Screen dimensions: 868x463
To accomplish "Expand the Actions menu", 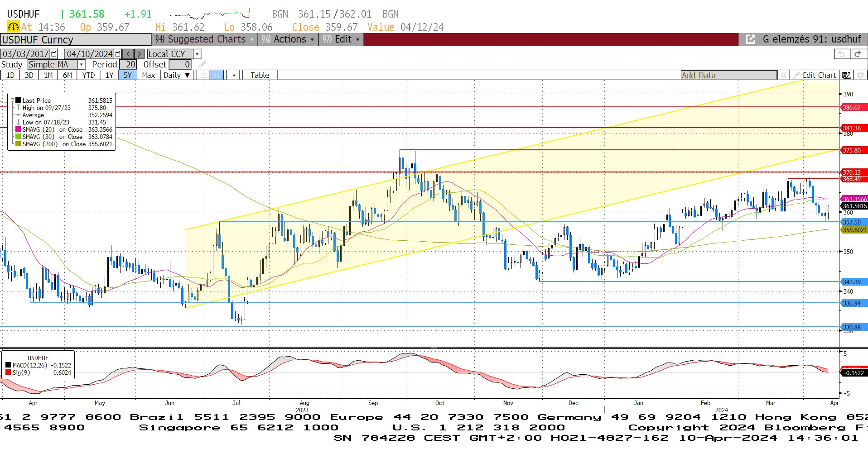I will click(288, 39).
